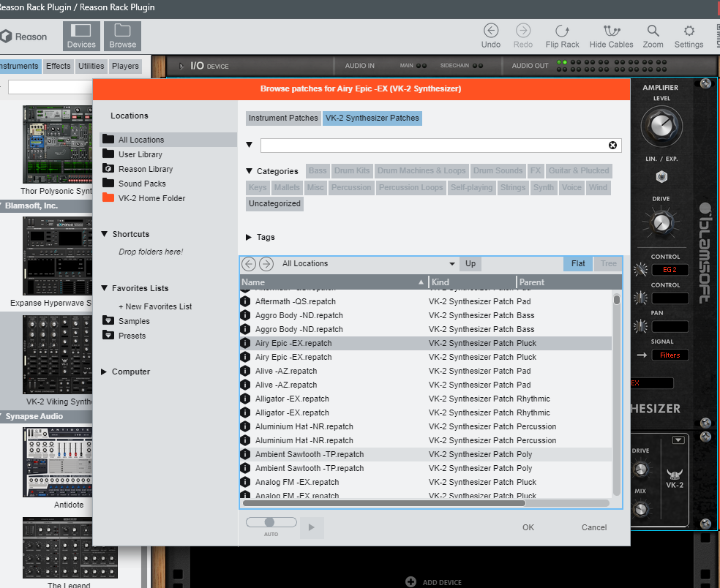
Task: Click the Undo icon in toolbar
Action: click(490, 31)
